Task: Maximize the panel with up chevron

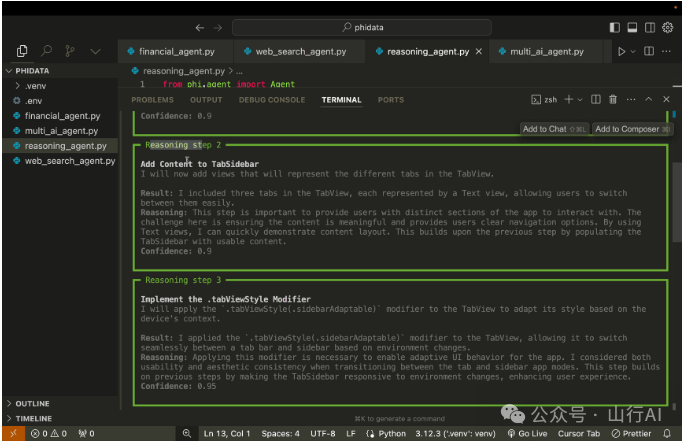Action: [x=649, y=99]
